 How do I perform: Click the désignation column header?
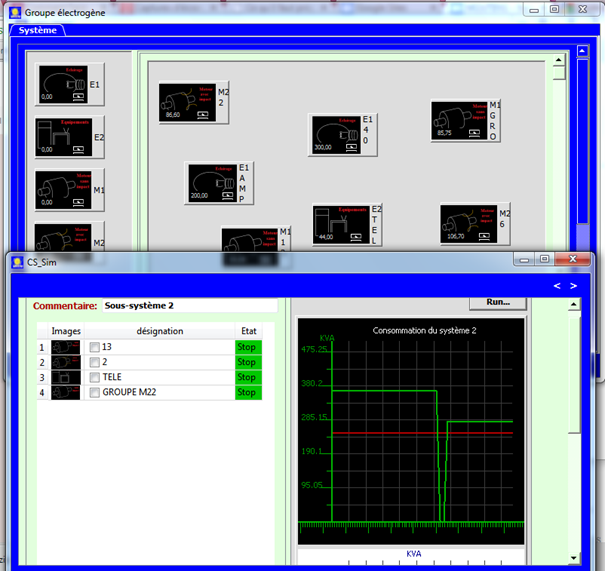(160, 331)
